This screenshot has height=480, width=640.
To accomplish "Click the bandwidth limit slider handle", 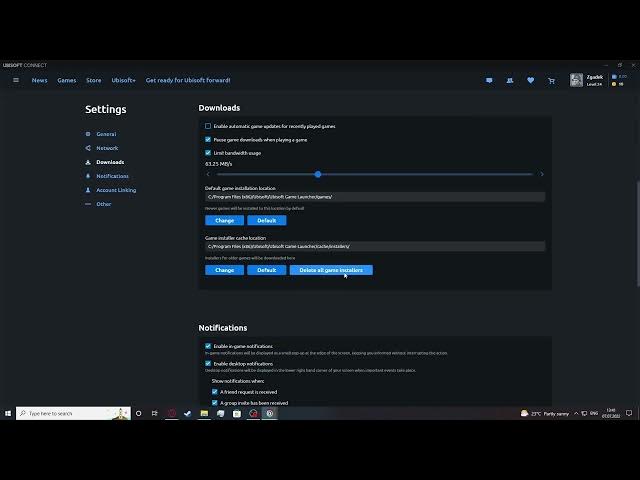I will click(x=318, y=174).
